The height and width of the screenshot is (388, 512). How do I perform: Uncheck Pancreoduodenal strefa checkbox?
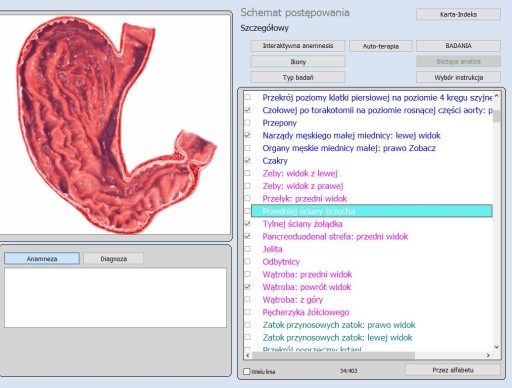point(248,236)
